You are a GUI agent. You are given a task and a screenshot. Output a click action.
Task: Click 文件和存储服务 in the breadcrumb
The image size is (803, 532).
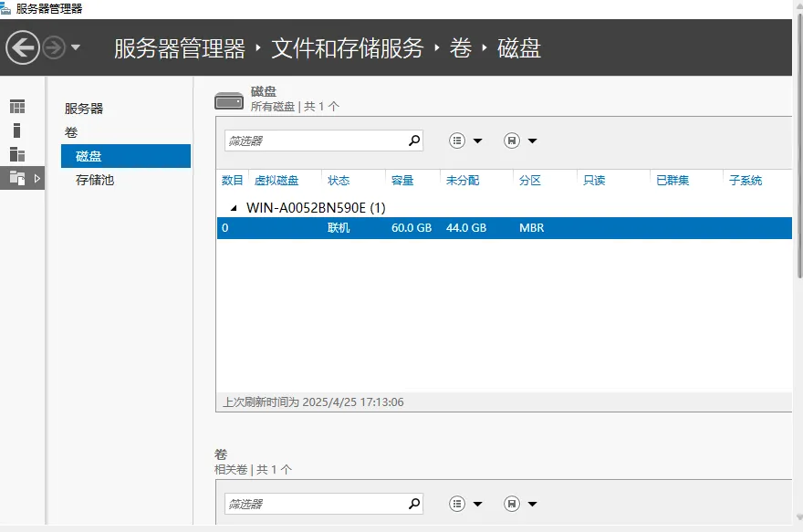(x=348, y=48)
